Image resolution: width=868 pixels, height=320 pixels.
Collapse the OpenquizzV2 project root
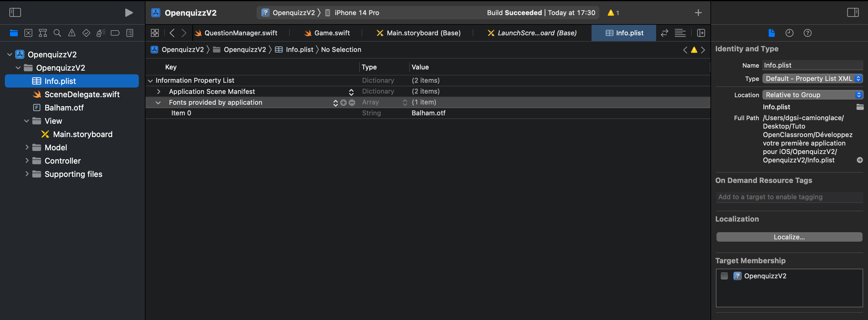click(9, 54)
